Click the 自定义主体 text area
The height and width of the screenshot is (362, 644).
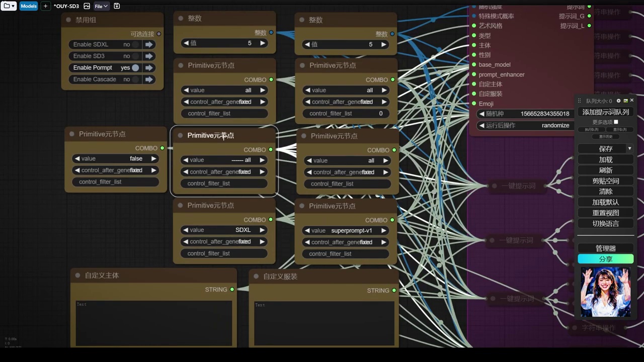tap(154, 323)
